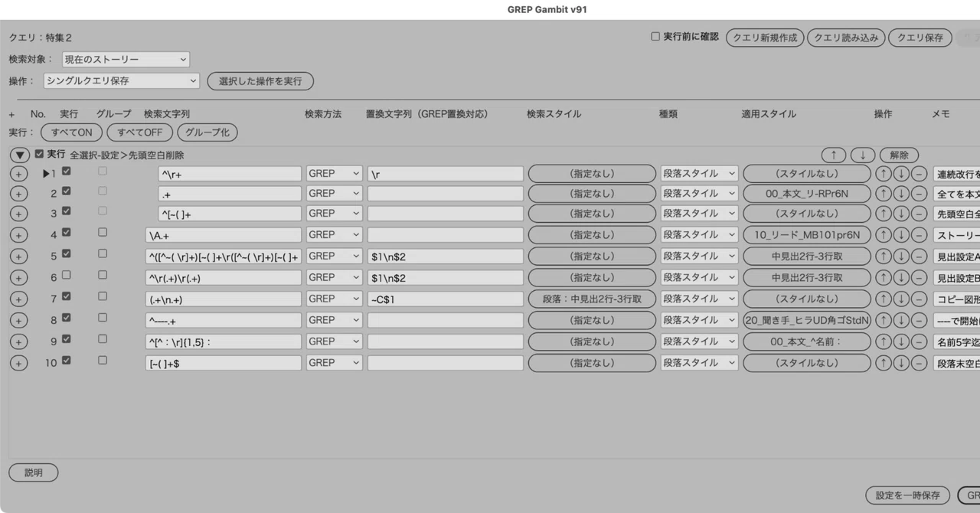Remove row 5 with its minus icon

(x=920, y=256)
